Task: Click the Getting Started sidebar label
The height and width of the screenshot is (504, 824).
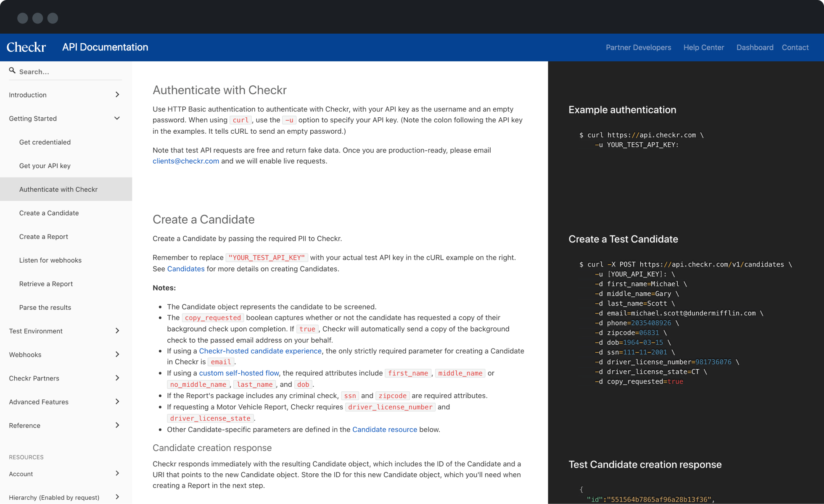Action: (33, 118)
